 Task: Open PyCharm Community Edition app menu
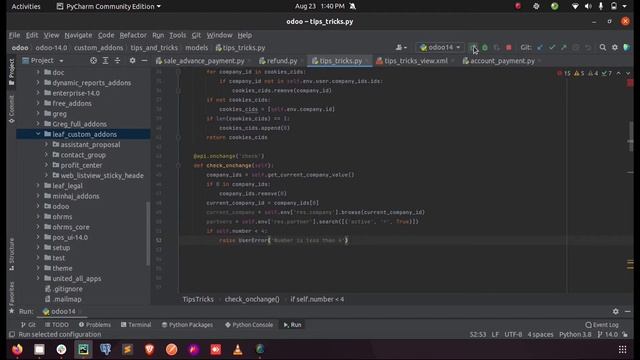click(109, 7)
